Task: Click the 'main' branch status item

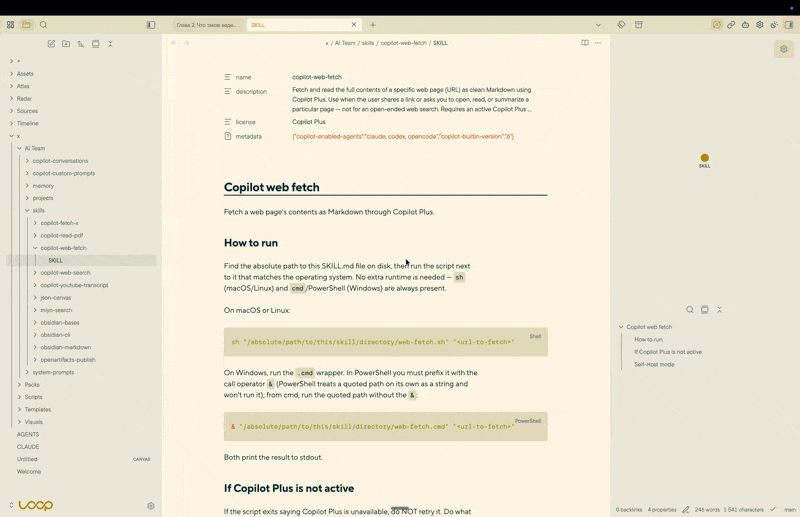Action: coord(790,509)
